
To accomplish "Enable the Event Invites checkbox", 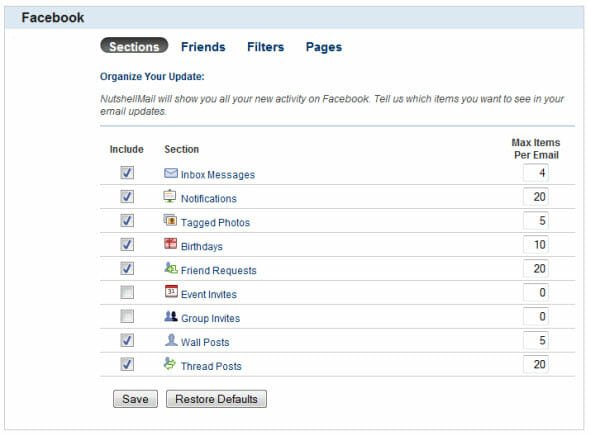I will pos(127,292).
